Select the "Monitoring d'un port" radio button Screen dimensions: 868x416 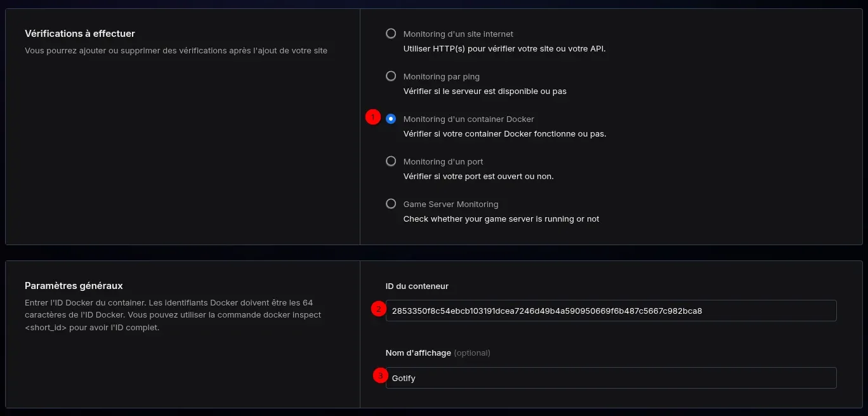click(391, 161)
